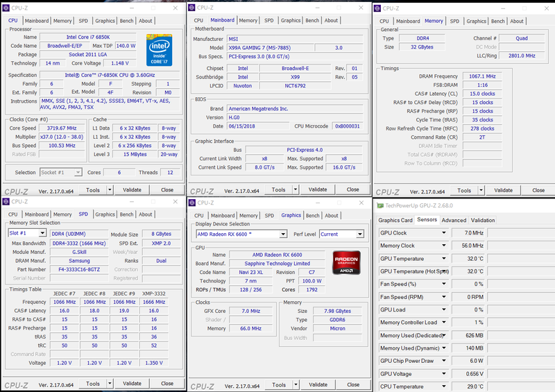
Task: Open GPU Voltage sensor dropdown arrow
Action: (x=444, y=373)
